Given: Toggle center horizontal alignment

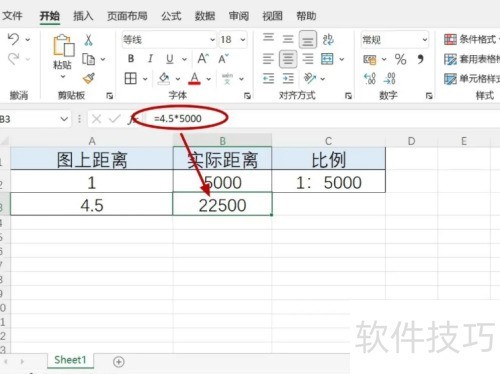Looking at the screenshot, I should [288, 59].
